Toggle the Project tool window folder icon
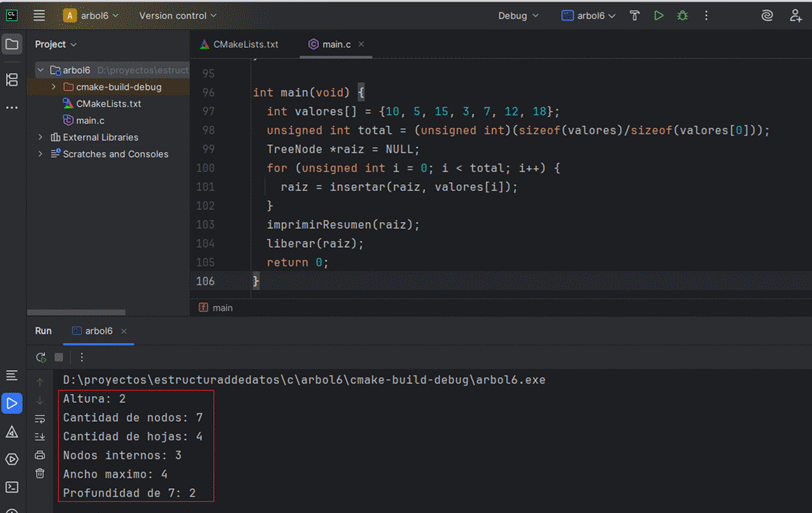This screenshot has height=513, width=812. pyautogui.click(x=12, y=44)
